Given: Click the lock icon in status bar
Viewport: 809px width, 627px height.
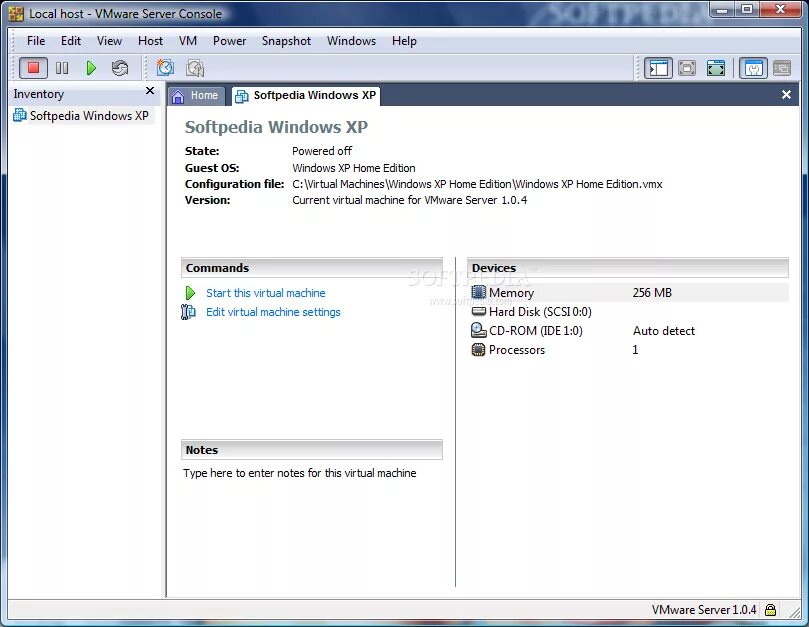Looking at the screenshot, I should pyautogui.click(x=770, y=610).
